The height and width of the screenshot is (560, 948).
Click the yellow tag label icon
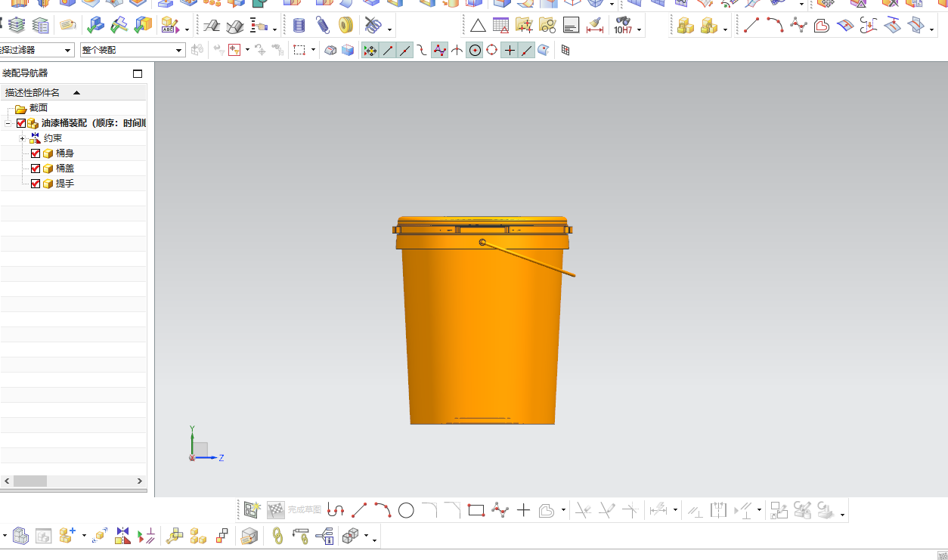coord(68,26)
